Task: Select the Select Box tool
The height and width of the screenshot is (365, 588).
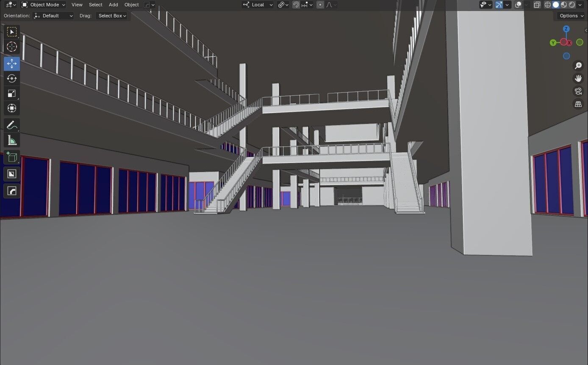Action: pos(12,32)
